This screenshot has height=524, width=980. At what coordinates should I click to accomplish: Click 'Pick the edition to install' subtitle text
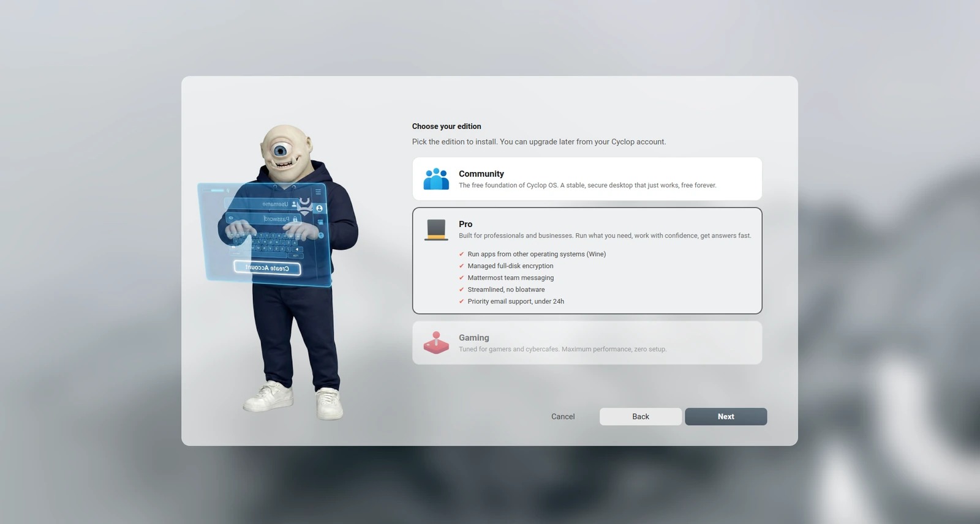click(539, 141)
